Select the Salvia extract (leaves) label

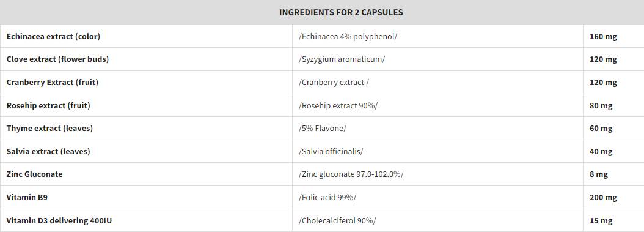pos(48,151)
